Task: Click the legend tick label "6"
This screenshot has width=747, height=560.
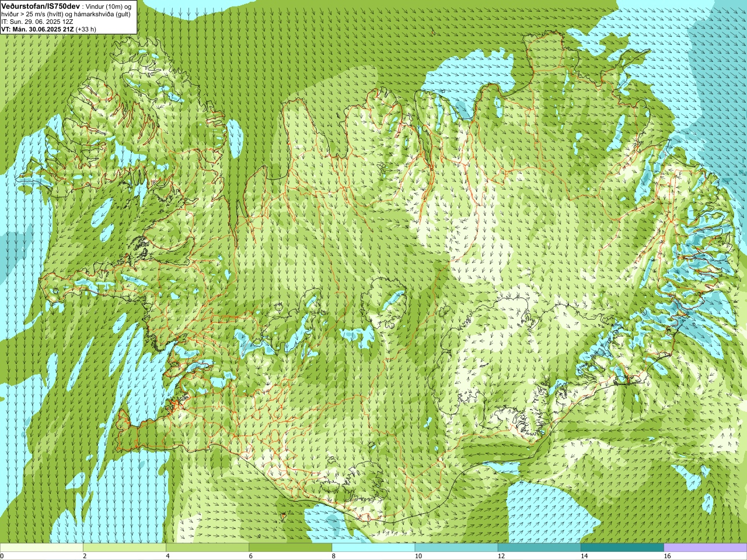Action: point(251,556)
